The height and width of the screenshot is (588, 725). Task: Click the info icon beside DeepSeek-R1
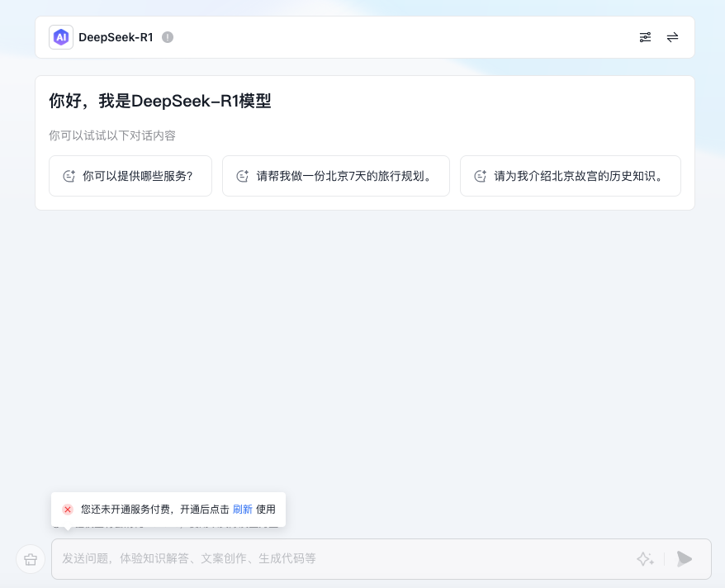point(168,37)
